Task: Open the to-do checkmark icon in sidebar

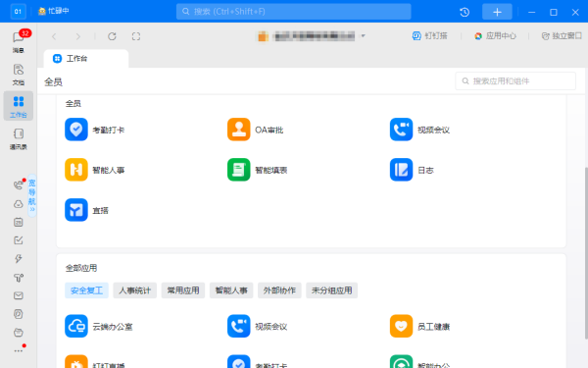Action: [x=19, y=240]
